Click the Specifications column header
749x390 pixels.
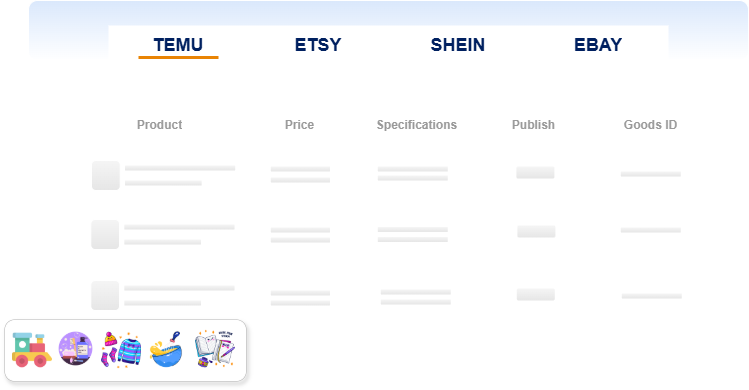pyautogui.click(x=417, y=125)
